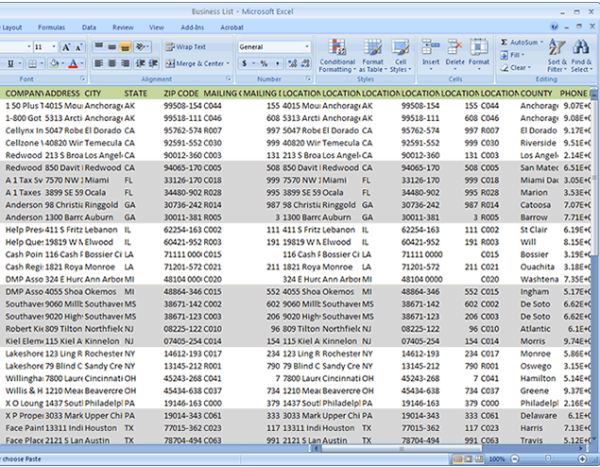This screenshot has width=600, height=467.
Task: Align text to the right
Action: pos(125,63)
